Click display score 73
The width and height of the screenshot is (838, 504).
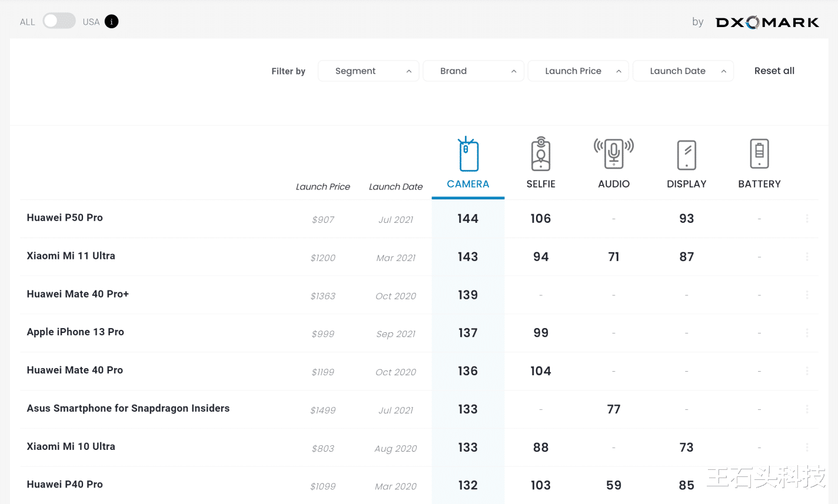tap(687, 448)
